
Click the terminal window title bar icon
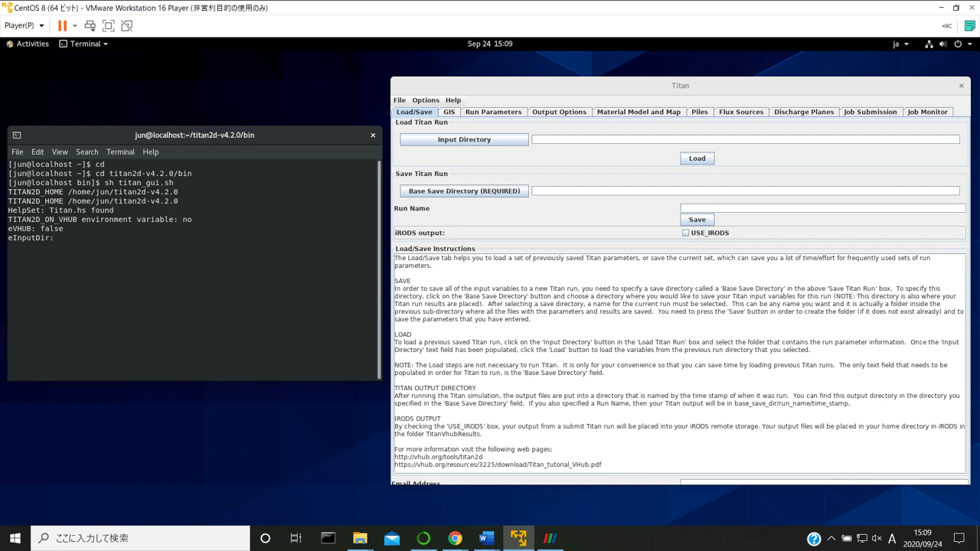coord(17,135)
